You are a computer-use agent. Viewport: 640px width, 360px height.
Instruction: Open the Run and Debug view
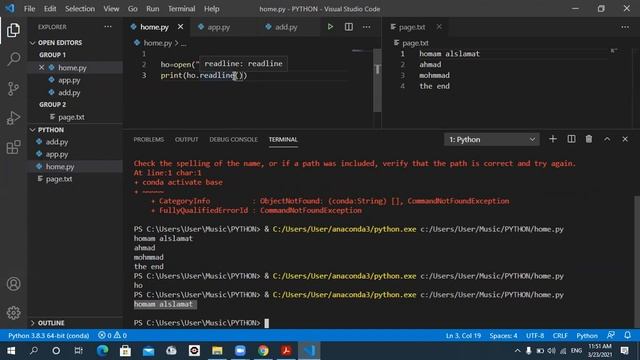pyautogui.click(x=13, y=118)
